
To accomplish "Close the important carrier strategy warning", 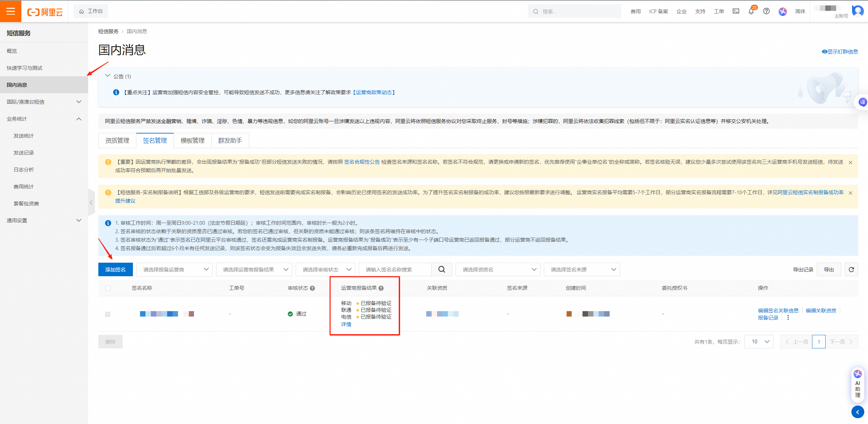I will (850, 162).
